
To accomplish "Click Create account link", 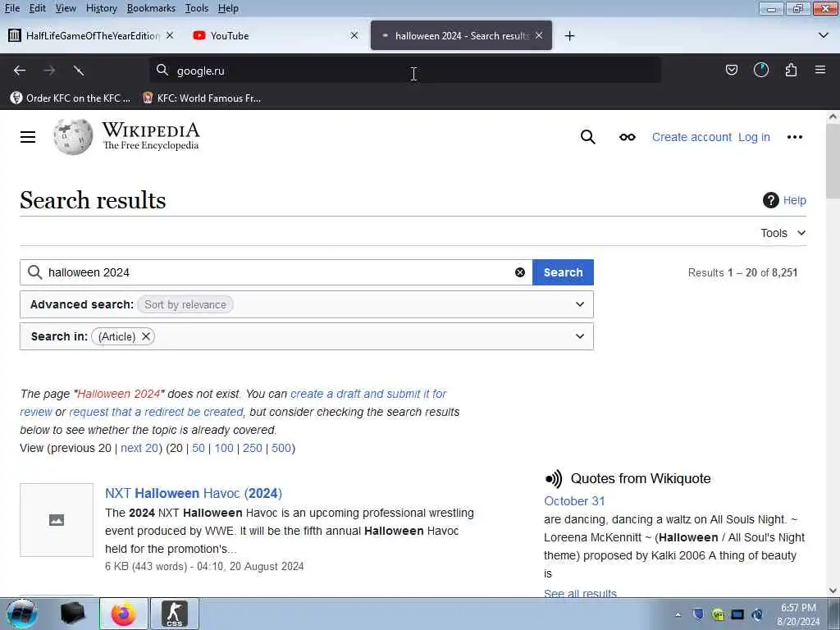I will point(692,137).
